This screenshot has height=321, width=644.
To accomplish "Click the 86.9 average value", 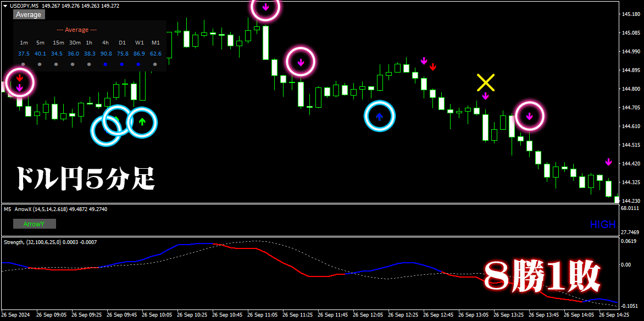I will [x=139, y=53].
